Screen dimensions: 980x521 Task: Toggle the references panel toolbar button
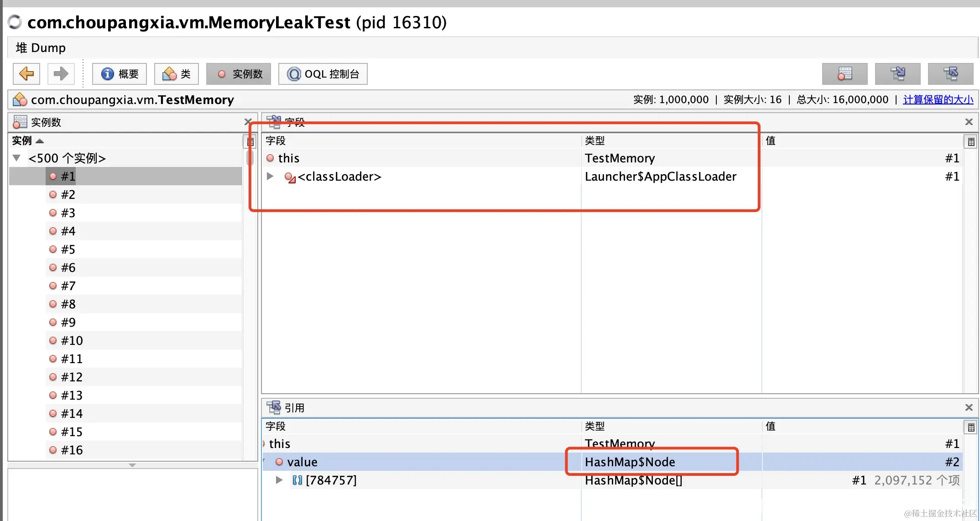[x=950, y=74]
